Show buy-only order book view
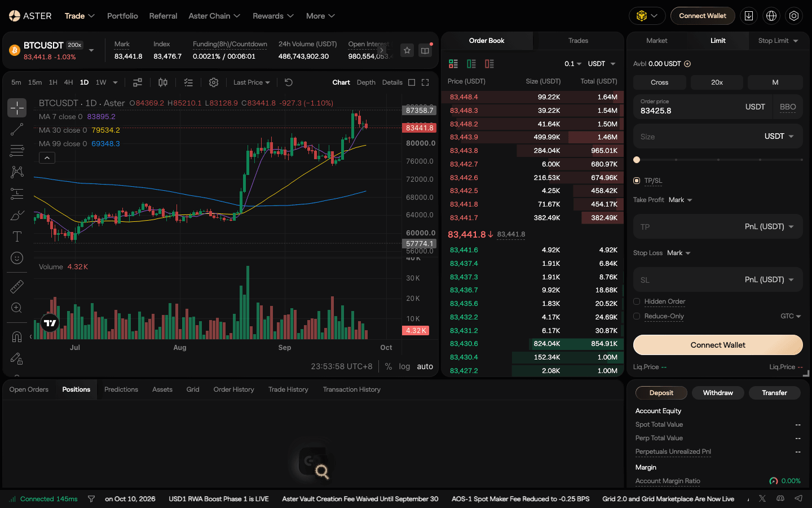812x508 pixels. pyautogui.click(x=471, y=64)
